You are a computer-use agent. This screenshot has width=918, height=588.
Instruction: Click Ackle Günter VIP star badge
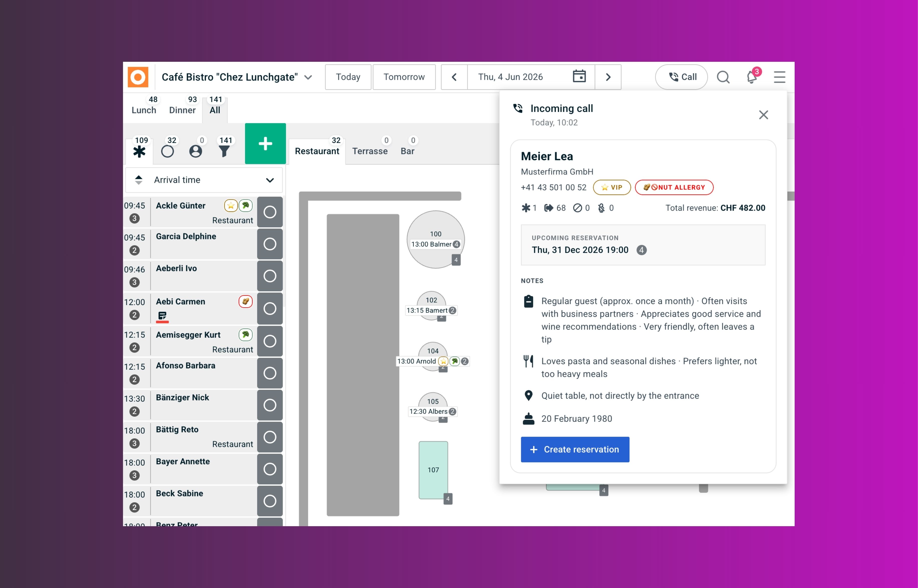tap(230, 205)
